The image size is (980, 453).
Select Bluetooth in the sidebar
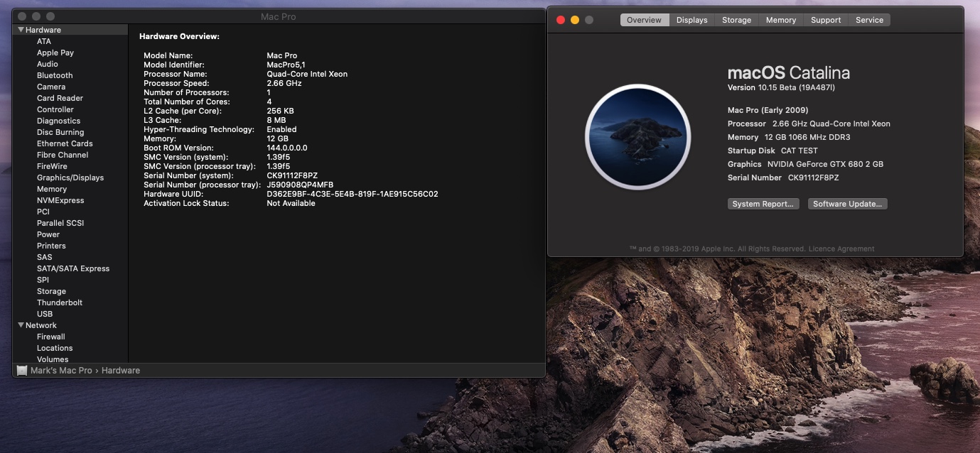[55, 75]
